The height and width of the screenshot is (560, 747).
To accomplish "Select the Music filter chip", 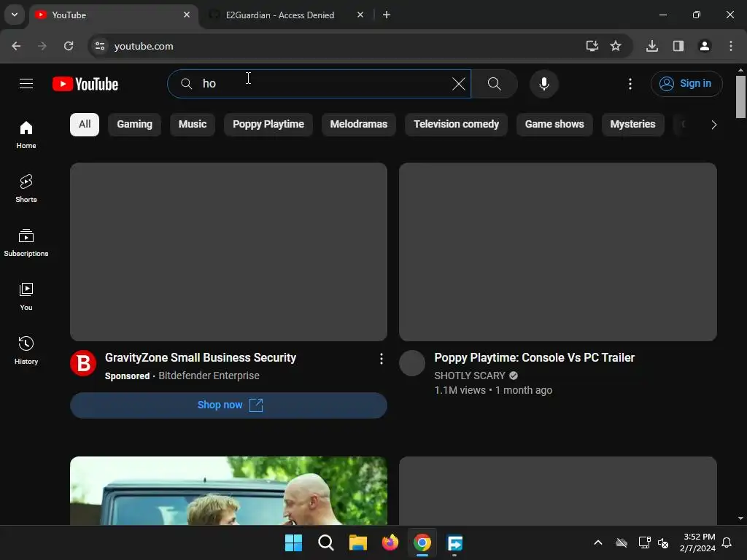I will click(193, 124).
